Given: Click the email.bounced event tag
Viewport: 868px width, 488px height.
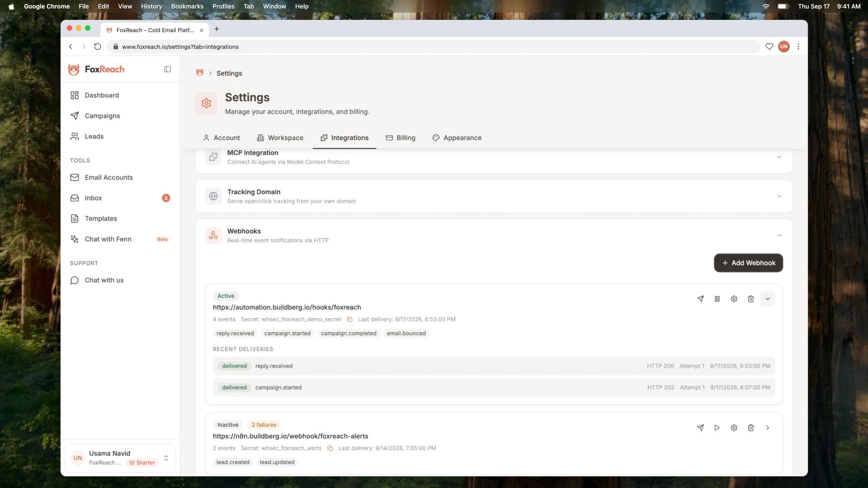Looking at the screenshot, I should coord(406,333).
